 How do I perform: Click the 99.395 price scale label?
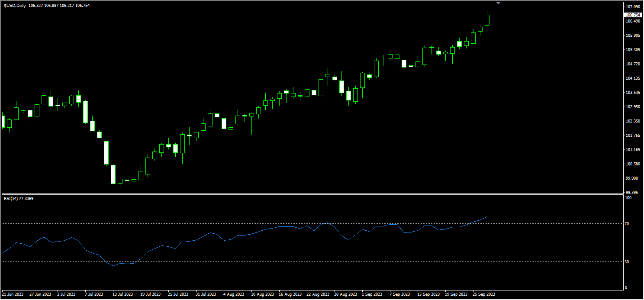coord(632,193)
